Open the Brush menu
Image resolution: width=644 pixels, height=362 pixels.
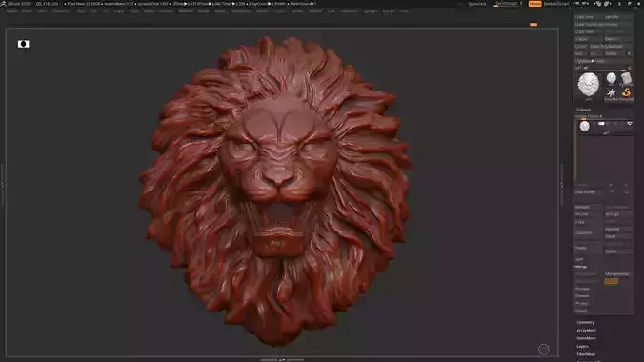coord(27,11)
